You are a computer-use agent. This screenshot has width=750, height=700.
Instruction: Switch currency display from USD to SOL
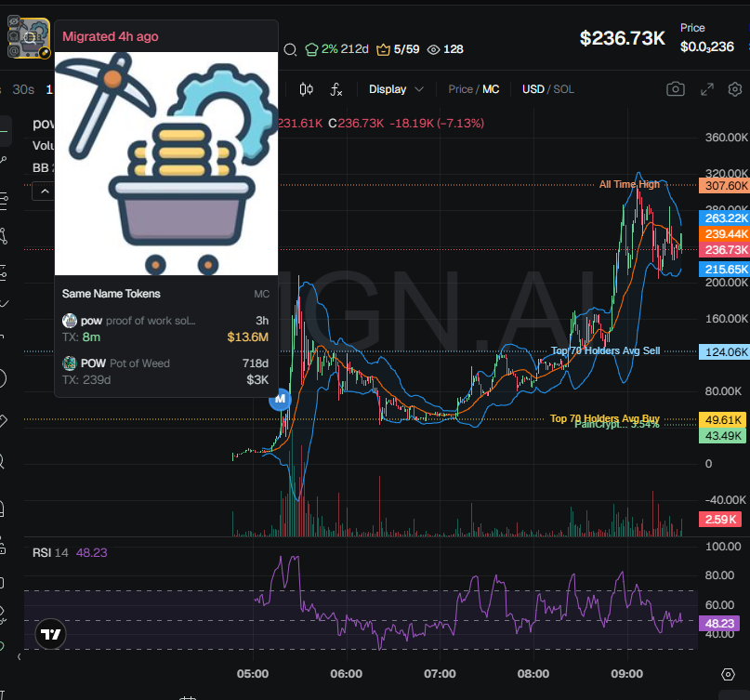pos(563,89)
